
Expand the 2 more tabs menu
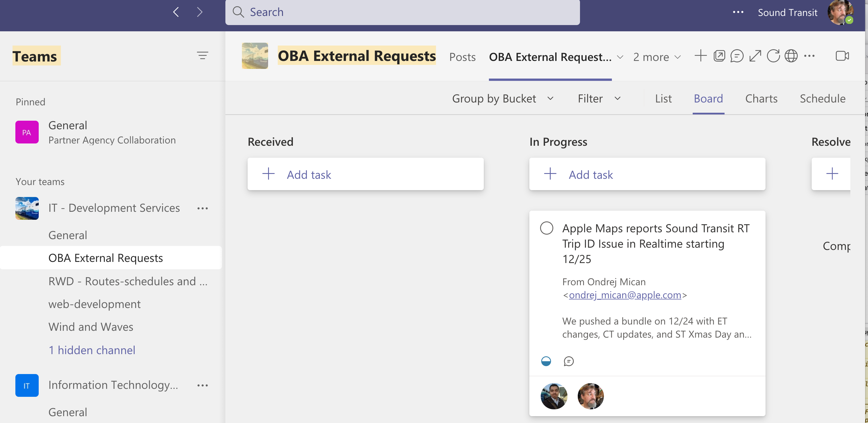tap(657, 57)
